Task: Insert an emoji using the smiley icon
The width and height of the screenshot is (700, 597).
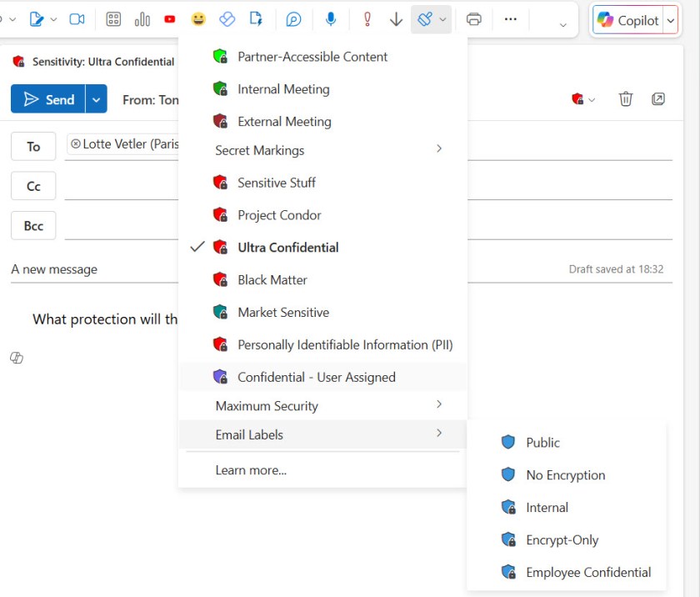Action: tap(198, 18)
